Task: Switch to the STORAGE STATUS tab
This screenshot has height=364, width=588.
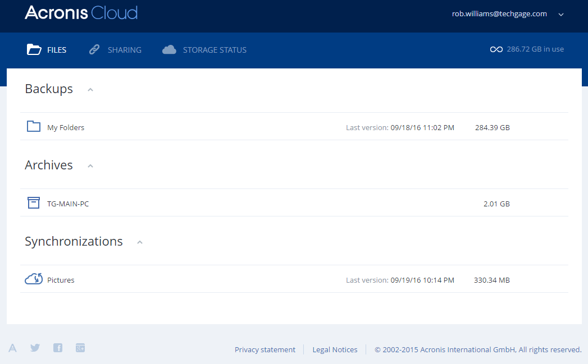Action: point(215,50)
